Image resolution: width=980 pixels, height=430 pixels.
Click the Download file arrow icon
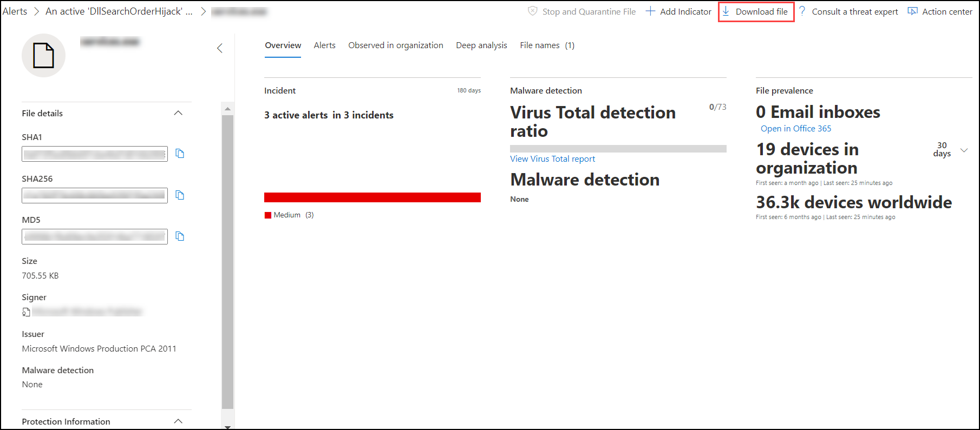pos(726,11)
